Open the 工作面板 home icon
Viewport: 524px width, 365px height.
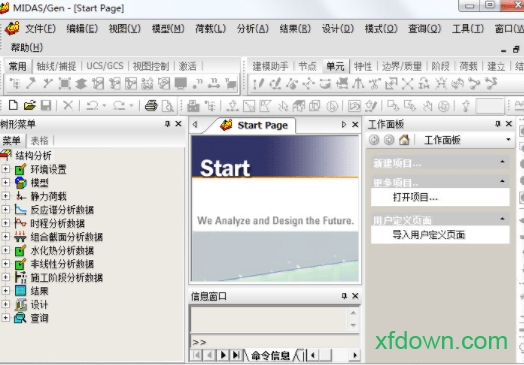404,139
